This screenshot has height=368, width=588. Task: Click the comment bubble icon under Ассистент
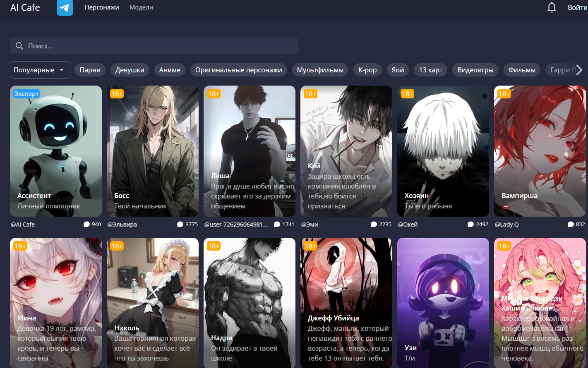[x=86, y=224]
